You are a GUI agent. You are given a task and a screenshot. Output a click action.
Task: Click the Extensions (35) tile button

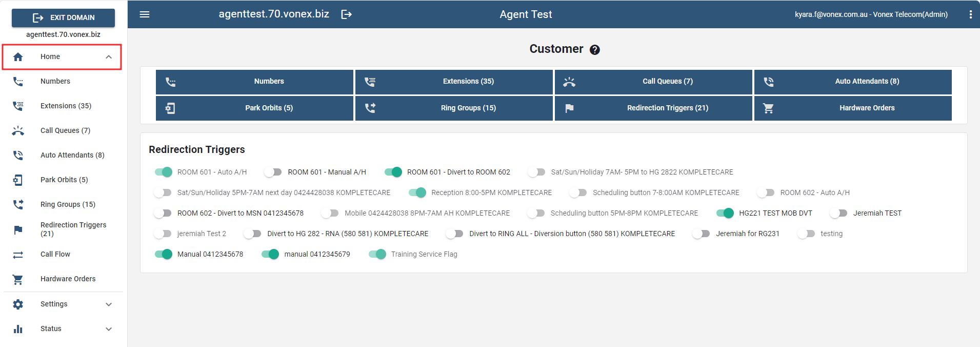(454, 81)
